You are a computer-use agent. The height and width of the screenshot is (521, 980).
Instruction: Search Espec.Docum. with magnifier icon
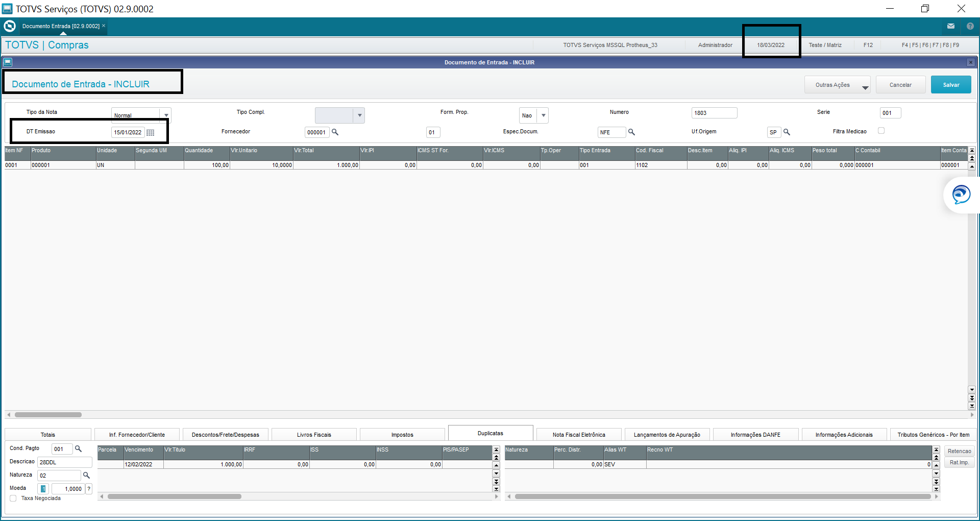click(x=631, y=132)
